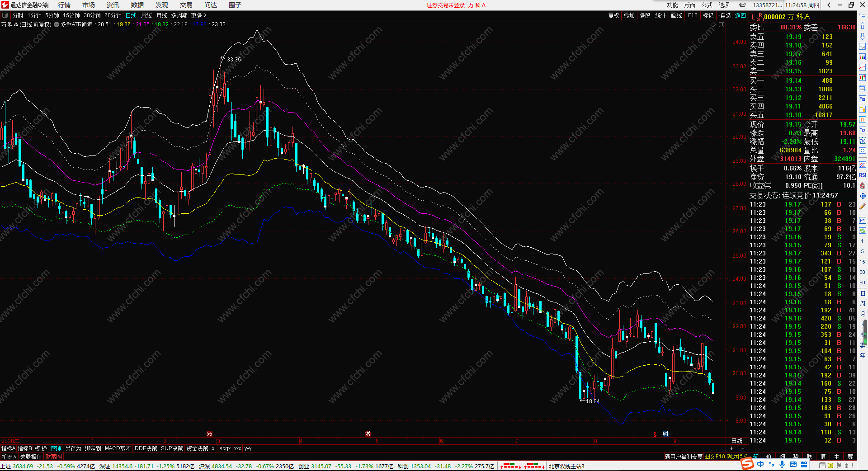The width and height of the screenshot is (868, 471).
Task: Click the +自选 button
Action: 725,15
